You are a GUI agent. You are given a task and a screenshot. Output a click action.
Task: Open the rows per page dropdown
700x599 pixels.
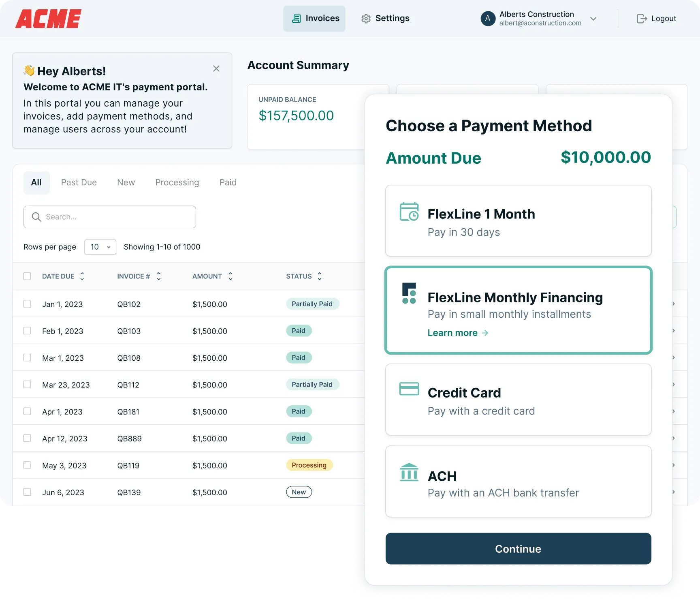click(x=100, y=247)
